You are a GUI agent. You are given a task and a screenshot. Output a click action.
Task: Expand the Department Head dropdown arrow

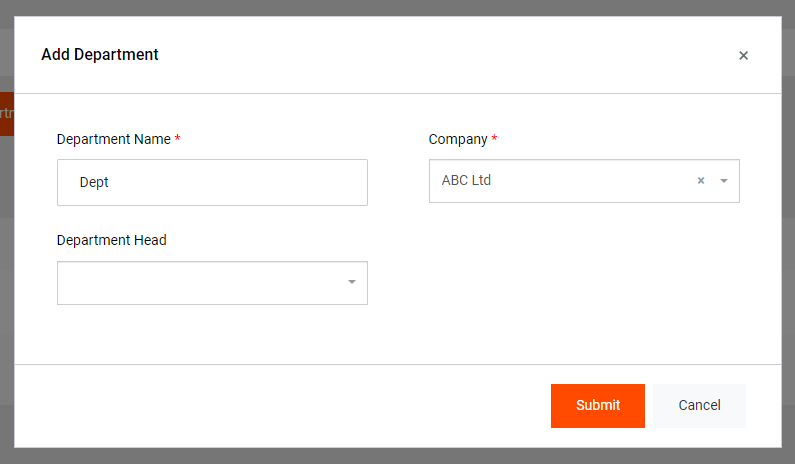tap(352, 283)
